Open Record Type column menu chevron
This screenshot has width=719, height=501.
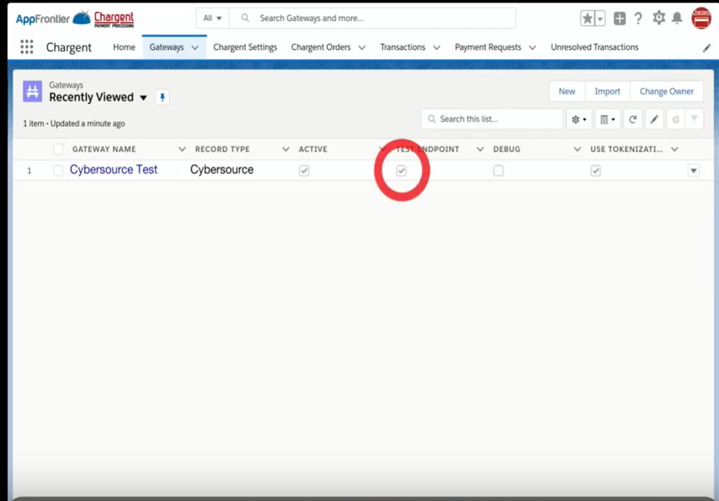tap(286, 149)
